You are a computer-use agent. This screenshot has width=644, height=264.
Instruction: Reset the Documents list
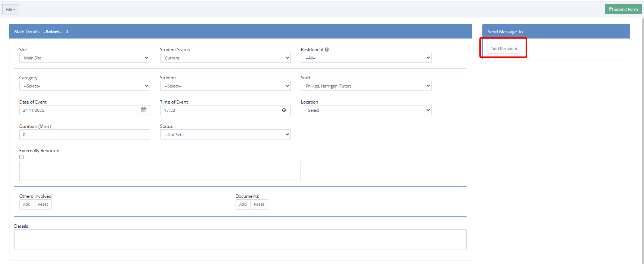click(259, 205)
